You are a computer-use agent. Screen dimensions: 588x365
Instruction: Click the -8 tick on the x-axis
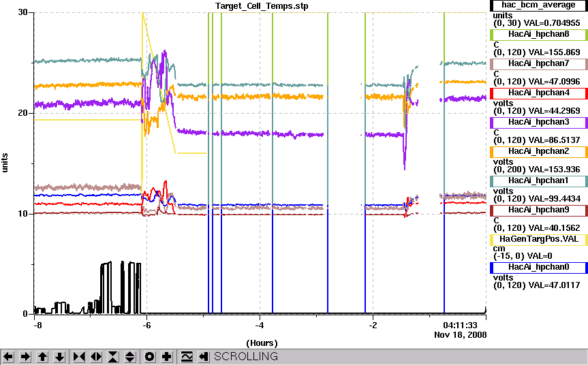(37, 325)
